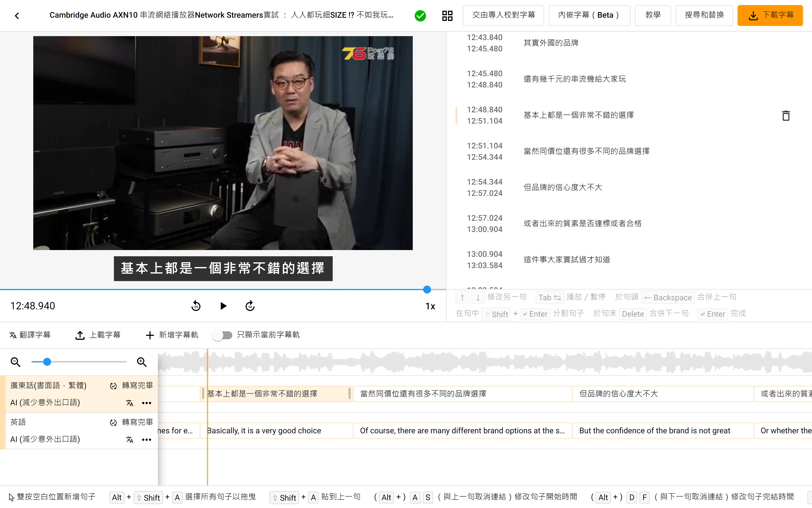Play the video
812x508 pixels.
[223, 306]
